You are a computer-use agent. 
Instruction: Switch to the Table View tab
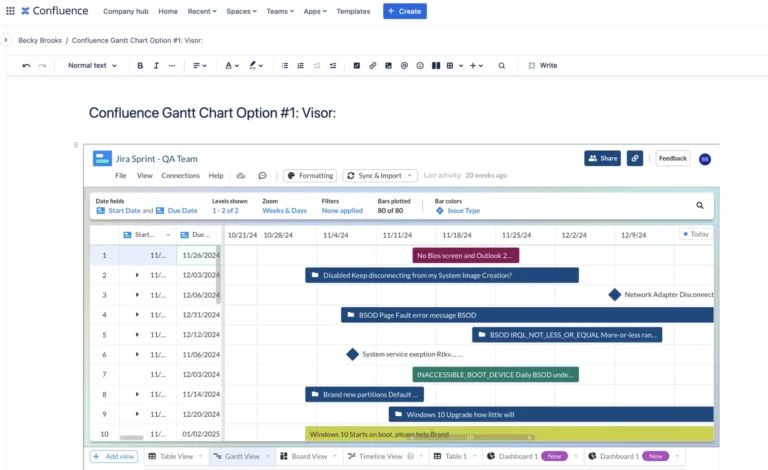pos(176,456)
